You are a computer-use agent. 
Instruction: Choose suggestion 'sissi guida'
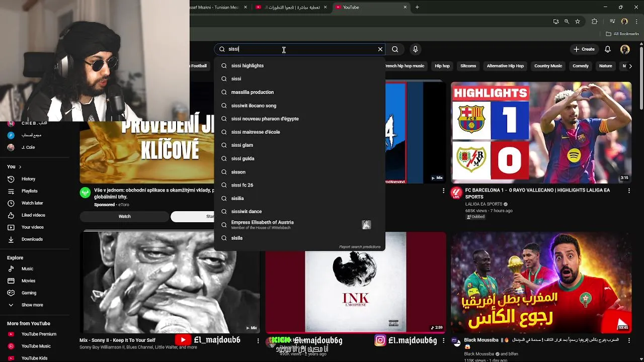pyautogui.click(x=299, y=158)
